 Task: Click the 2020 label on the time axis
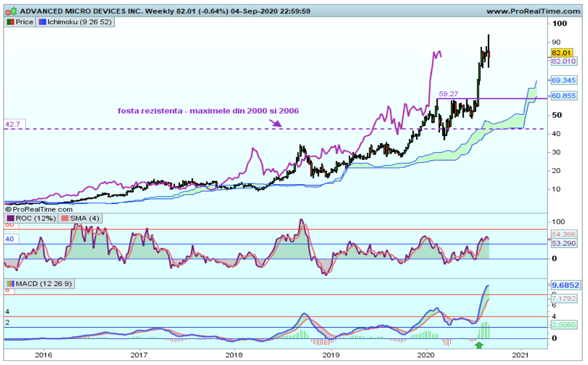click(426, 355)
